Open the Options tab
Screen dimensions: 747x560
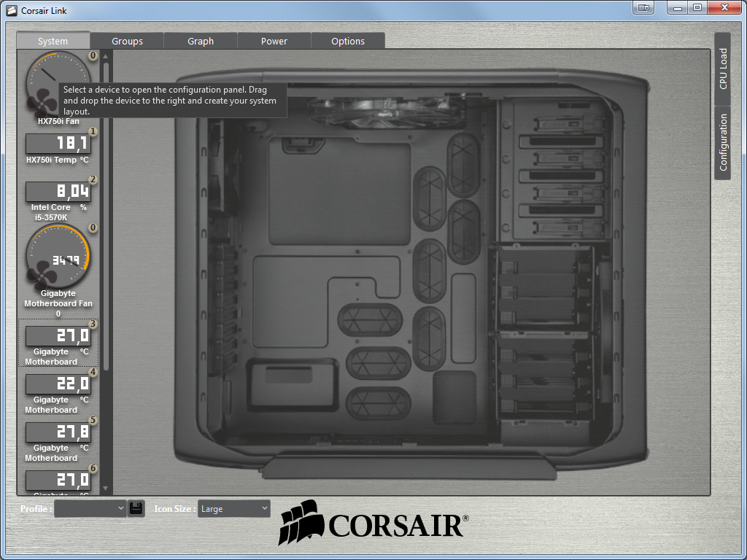pyautogui.click(x=348, y=41)
